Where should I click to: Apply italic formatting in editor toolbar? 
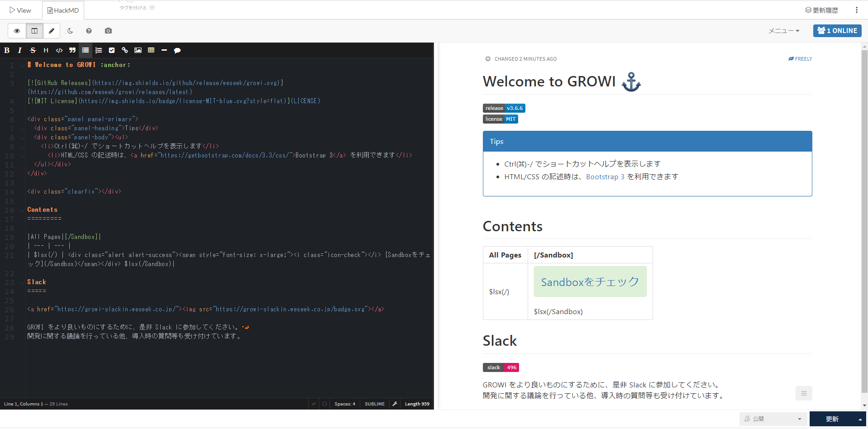[x=19, y=50]
